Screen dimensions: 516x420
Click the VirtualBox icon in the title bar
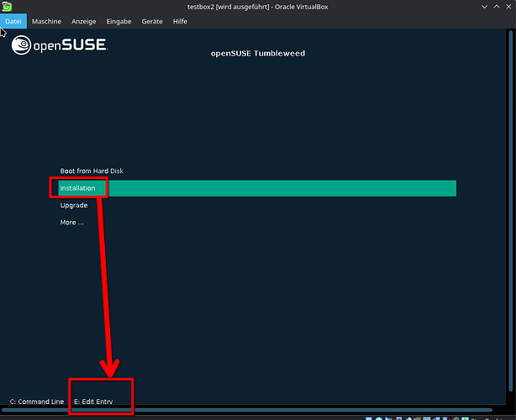[x=7, y=7]
